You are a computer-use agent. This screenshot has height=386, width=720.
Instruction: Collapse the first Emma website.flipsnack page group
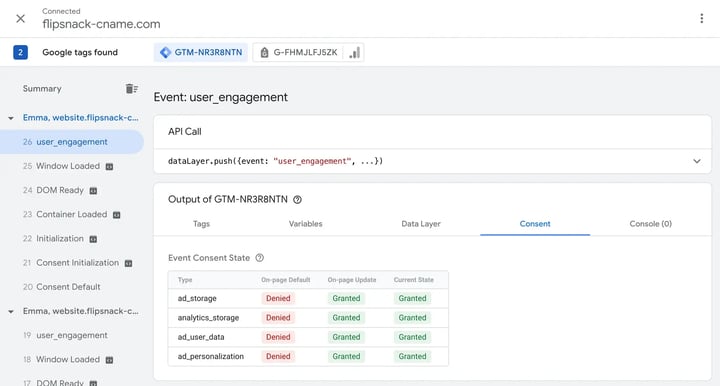11,118
